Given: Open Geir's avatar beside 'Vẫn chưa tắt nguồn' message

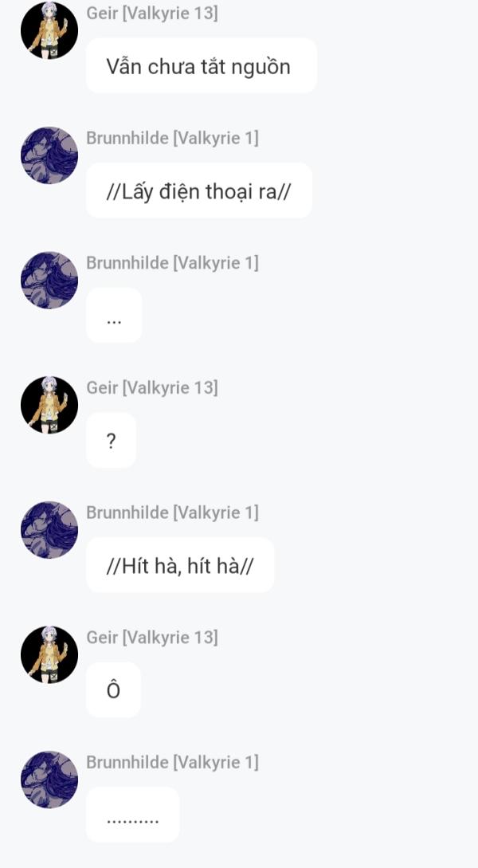Looking at the screenshot, I should [49, 30].
